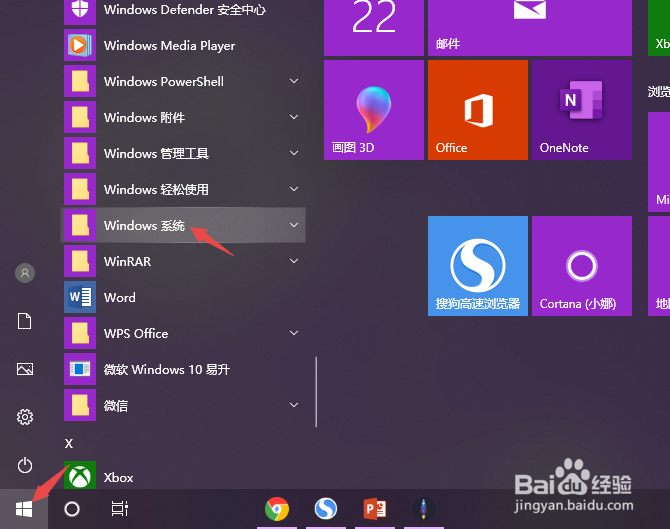
Task: Open Sogou browser from the taskbar
Action: tap(326, 509)
